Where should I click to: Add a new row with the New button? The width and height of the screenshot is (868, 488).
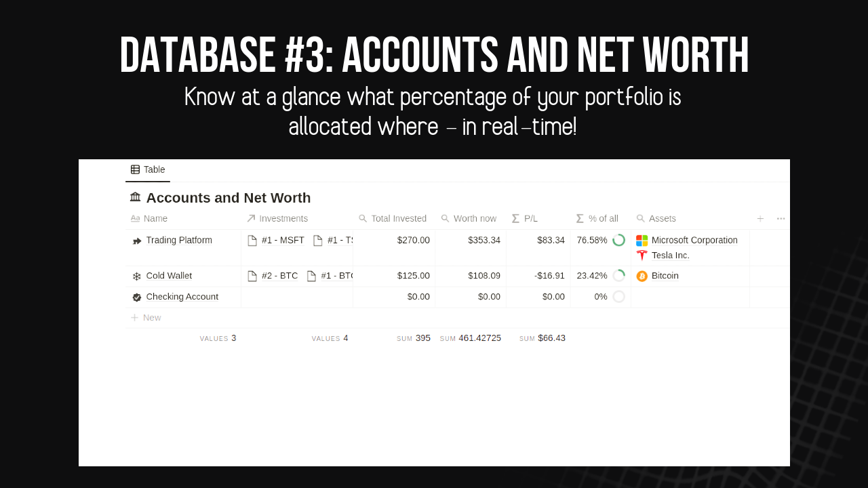pos(146,317)
